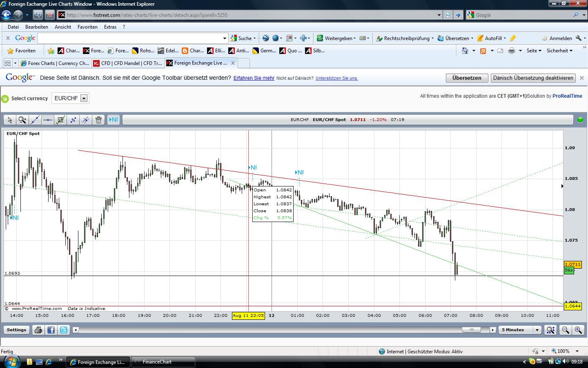The image size is (588, 368).
Task: Select the trend line drawing tool
Action: pos(35,120)
